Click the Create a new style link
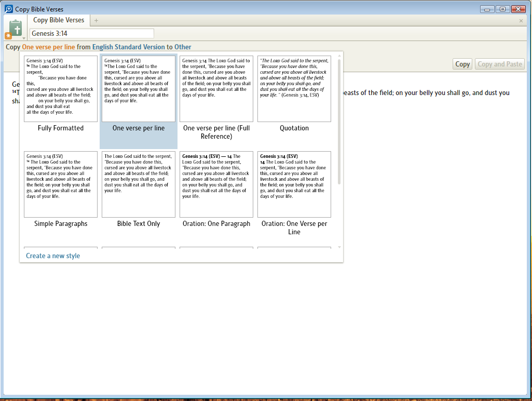This screenshot has height=401, width=532. coord(53,256)
